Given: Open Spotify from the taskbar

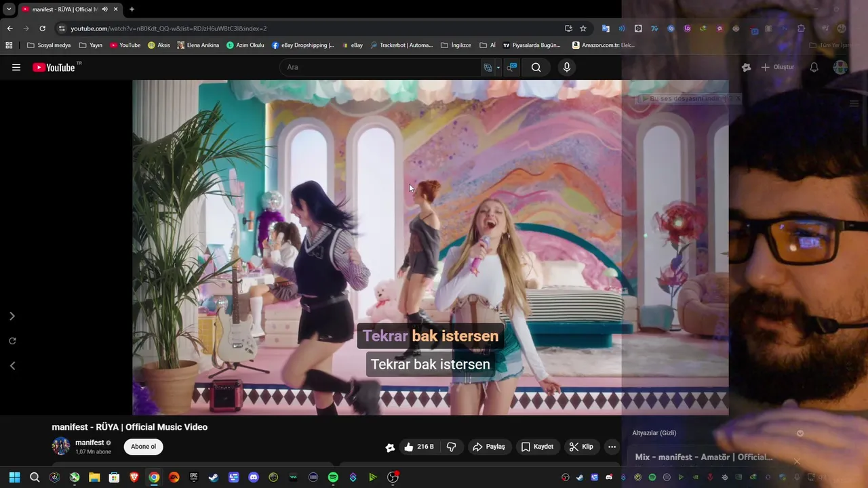Looking at the screenshot, I should (333, 477).
